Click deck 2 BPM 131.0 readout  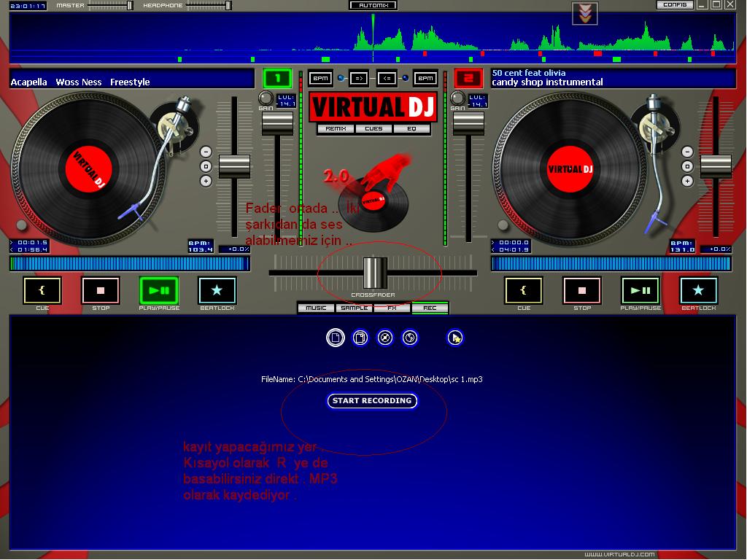click(x=682, y=246)
